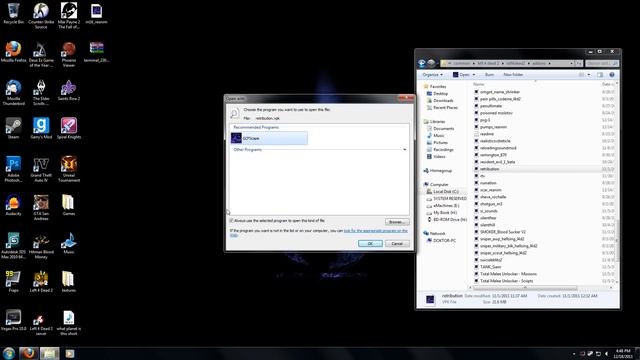The height and width of the screenshot is (360, 640).
Task: Launch Deus Ex Game of the Year shortcut
Action: tap(41, 54)
